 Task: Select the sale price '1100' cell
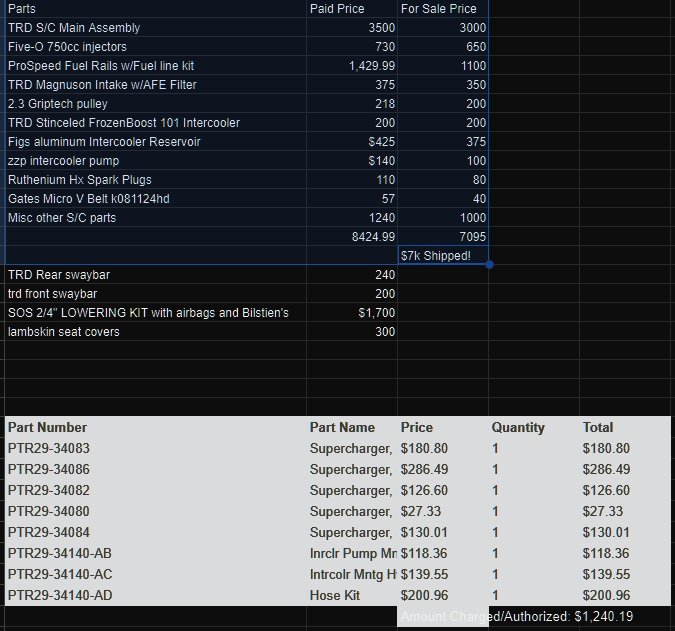[443, 65]
